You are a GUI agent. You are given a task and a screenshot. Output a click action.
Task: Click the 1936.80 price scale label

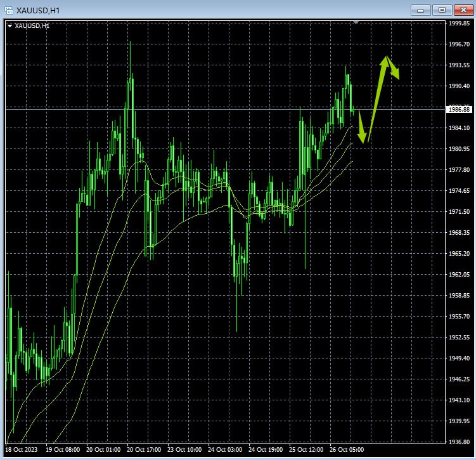coord(458,442)
